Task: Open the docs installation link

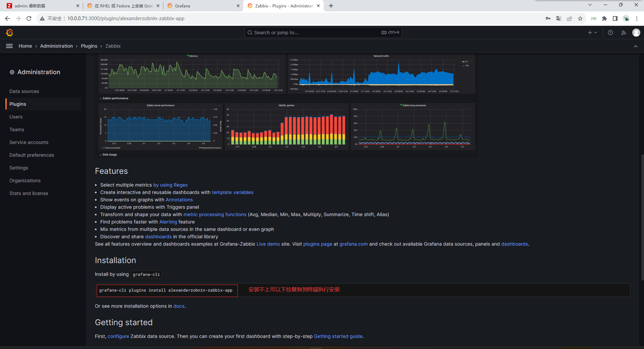Action: (179, 306)
